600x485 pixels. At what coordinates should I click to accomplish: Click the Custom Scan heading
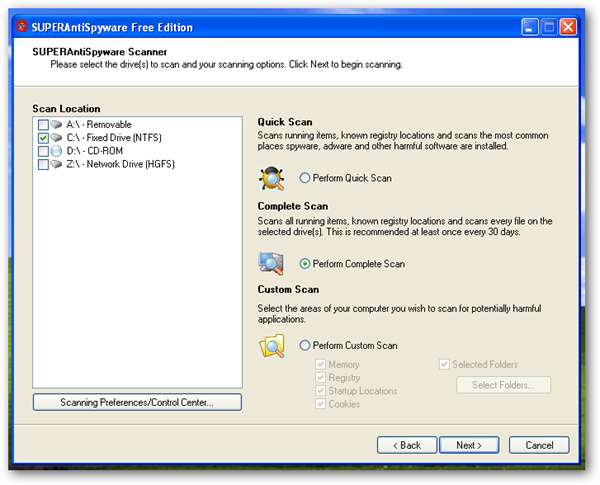tap(288, 289)
